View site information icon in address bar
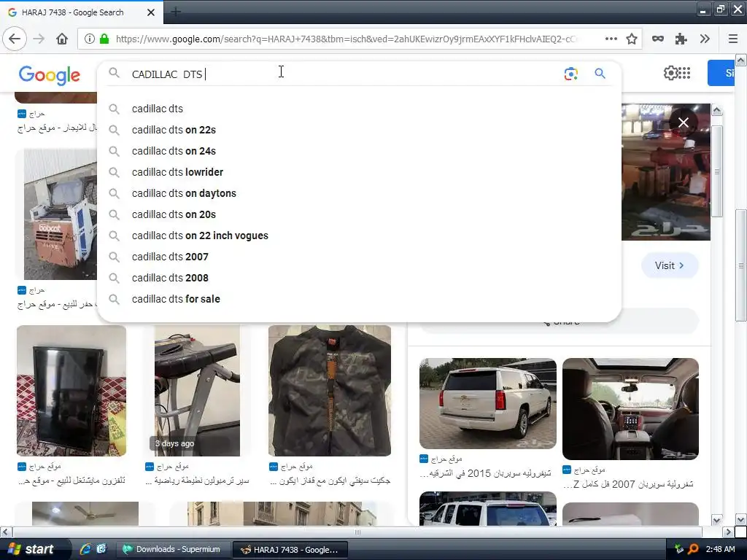This screenshot has width=747, height=560. click(89, 39)
